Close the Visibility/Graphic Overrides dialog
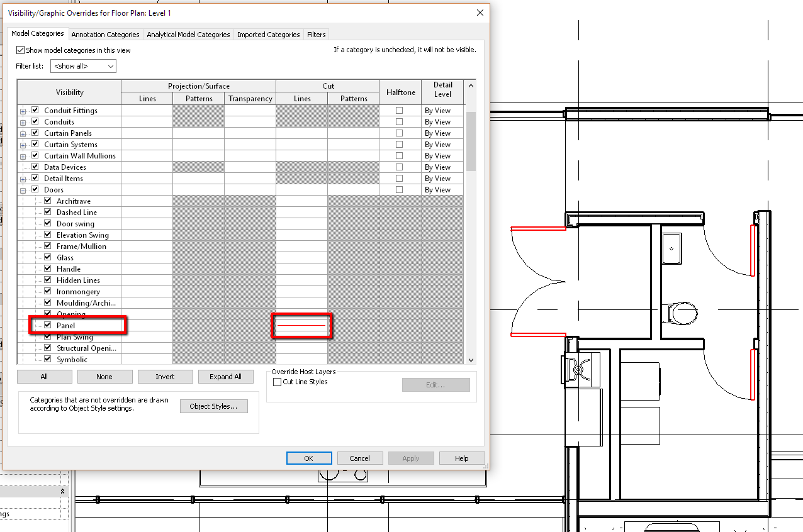The image size is (803, 532). pyautogui.click(x=480, y=13)
